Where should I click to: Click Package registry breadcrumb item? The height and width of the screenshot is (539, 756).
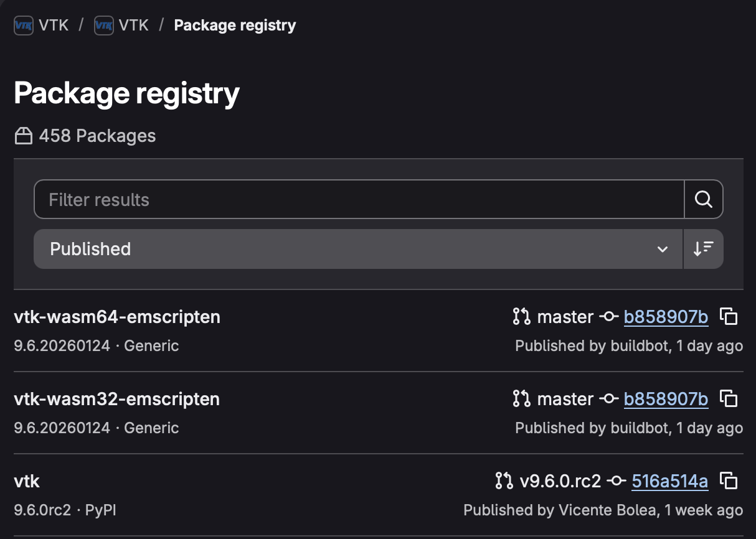click(235, 26)
